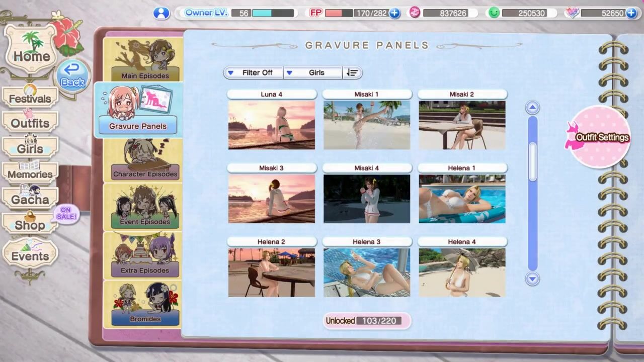
Task: Click the plus icon beside heart currency
Action: 631,13
